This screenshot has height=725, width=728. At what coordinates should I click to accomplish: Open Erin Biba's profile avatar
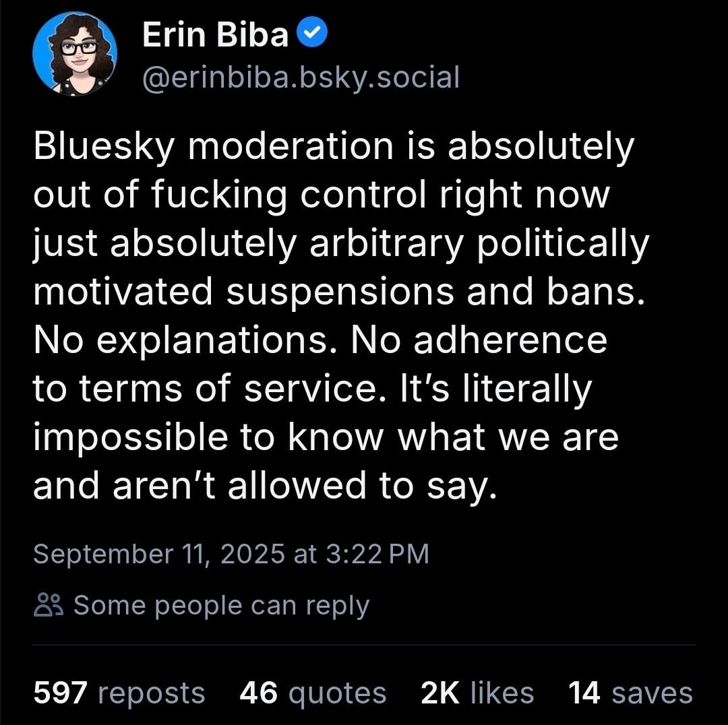[75, 53]
